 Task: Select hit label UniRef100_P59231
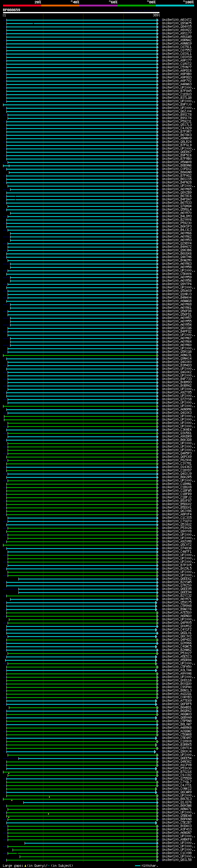coord(177,121)
